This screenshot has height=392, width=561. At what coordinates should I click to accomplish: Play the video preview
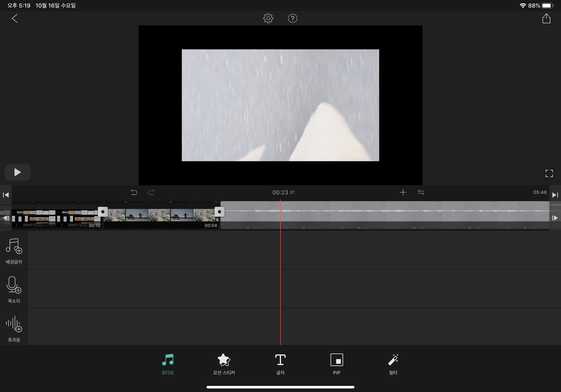tap(17, 172)
